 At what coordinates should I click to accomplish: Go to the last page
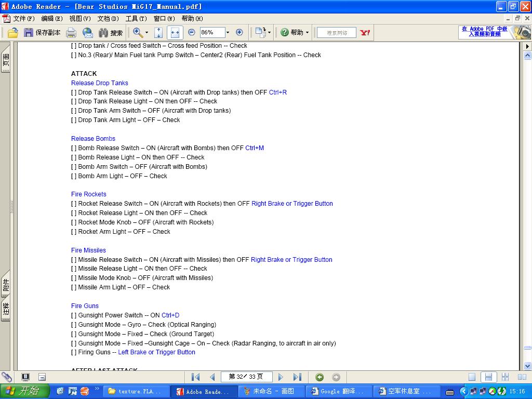(x=297, y=377)
